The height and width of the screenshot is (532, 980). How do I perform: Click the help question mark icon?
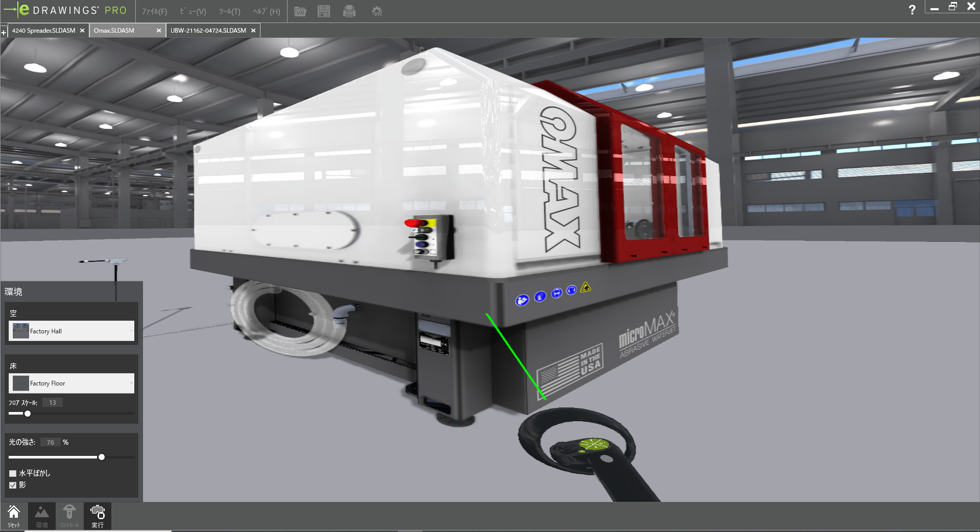pyautogui.click(x=912, y=10)
